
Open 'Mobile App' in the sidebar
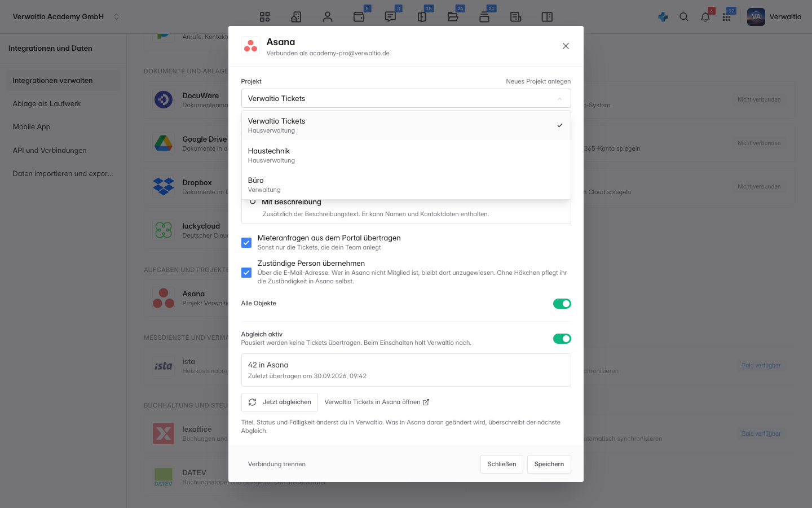tap(63, 127)
